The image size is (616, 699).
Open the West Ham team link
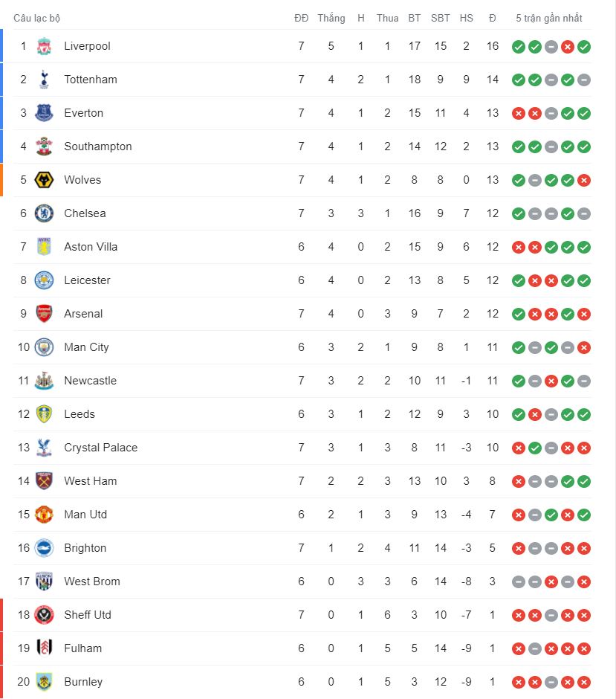(x=90, y=481)
